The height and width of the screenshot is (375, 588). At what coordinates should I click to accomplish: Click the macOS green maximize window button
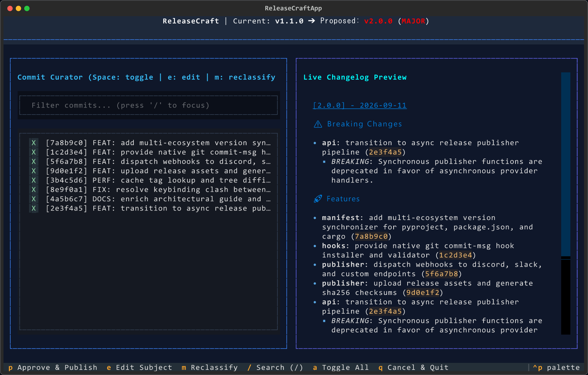(27, 8)
